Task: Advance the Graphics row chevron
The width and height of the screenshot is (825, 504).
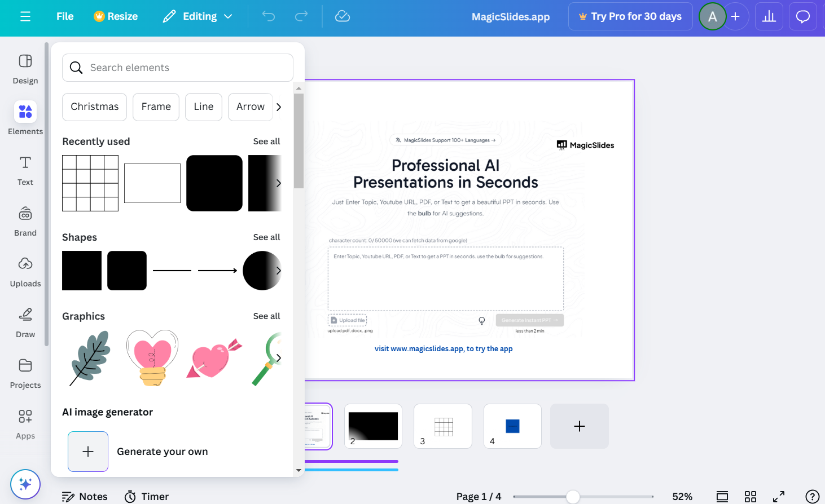Action: [x=278, y=358]
